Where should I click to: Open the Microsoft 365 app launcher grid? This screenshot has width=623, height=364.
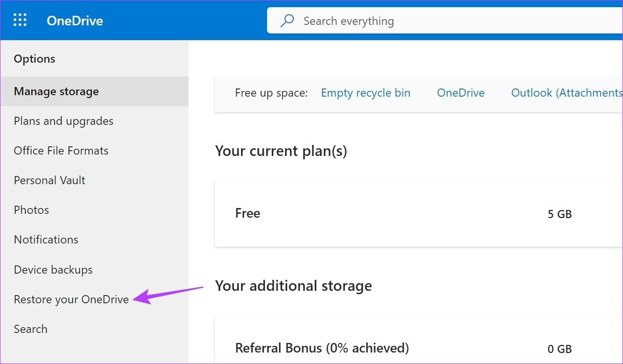pyautogui.click(x=20, y=20)
